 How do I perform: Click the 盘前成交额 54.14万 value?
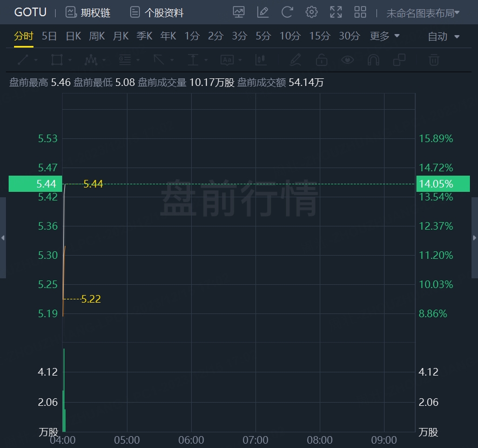pyautogui.click(x=306, y=82)
